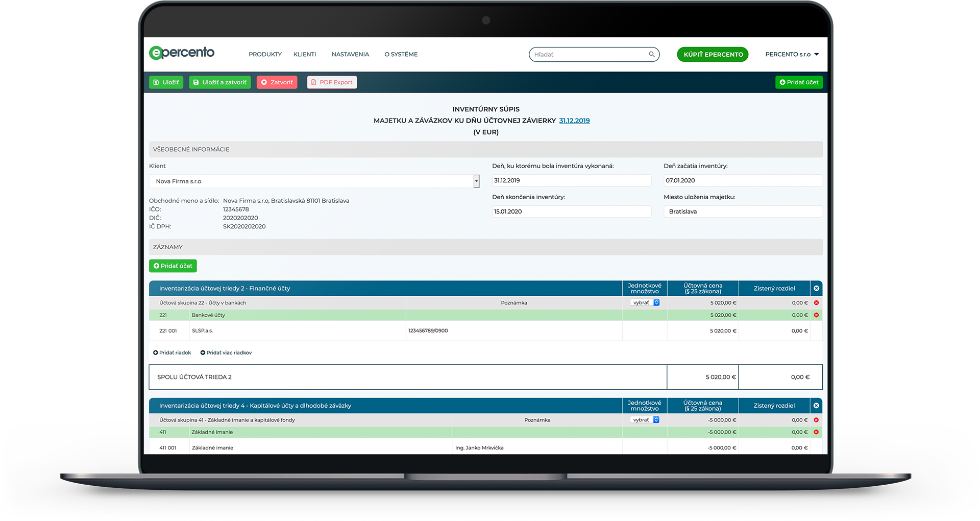Click Pridať viac riadkov link
The height and width of the screenshot is (521, 980).
click(226, 353)
